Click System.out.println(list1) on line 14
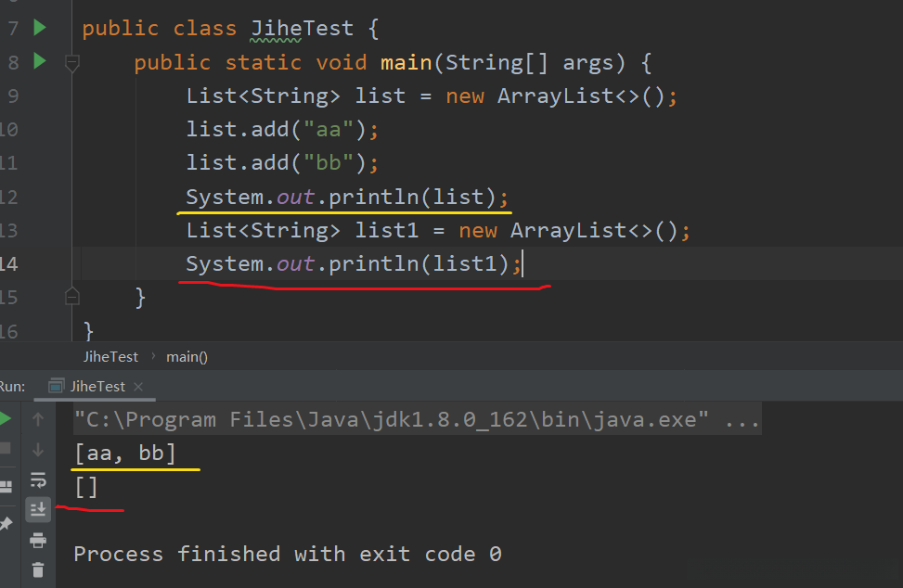The width and height of the screenshot is (903, 588). coord(354,263)
